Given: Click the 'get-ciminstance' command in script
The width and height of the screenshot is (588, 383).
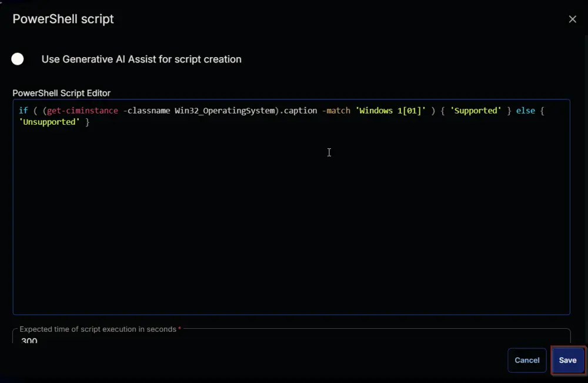Looking at the screenshot, I should (82, 111).
